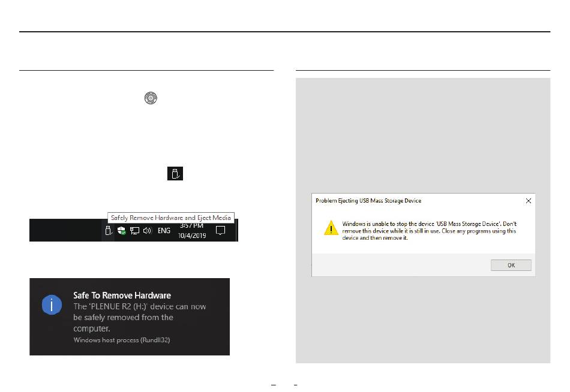Image resolution: width=570 pixels, height=392 pixels.
Task: Click the round wheel button icon
Action: pyautogui.click(x=151, y=98)
